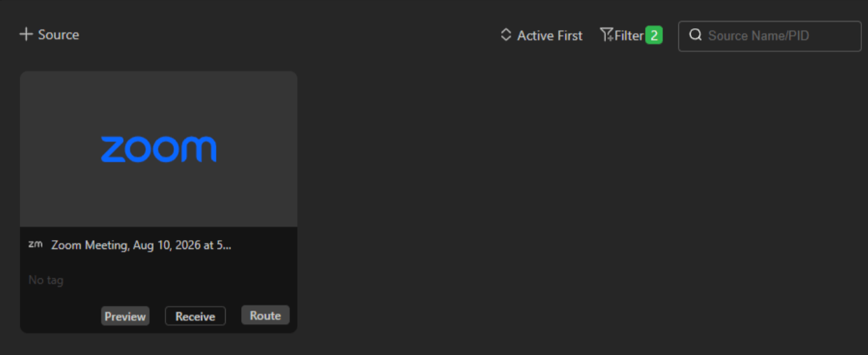Click the magnifier icon in the search box
The width and height of the screenshot is (868, 355).
point(695,35)
